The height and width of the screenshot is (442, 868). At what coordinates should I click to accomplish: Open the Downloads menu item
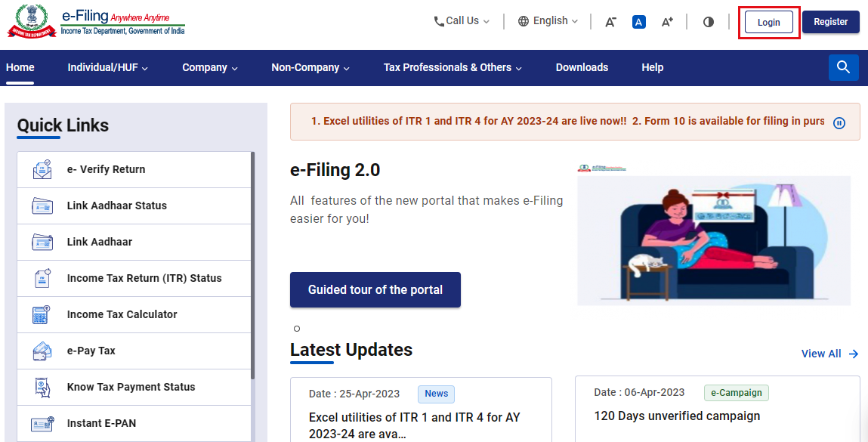pos(582,67)
